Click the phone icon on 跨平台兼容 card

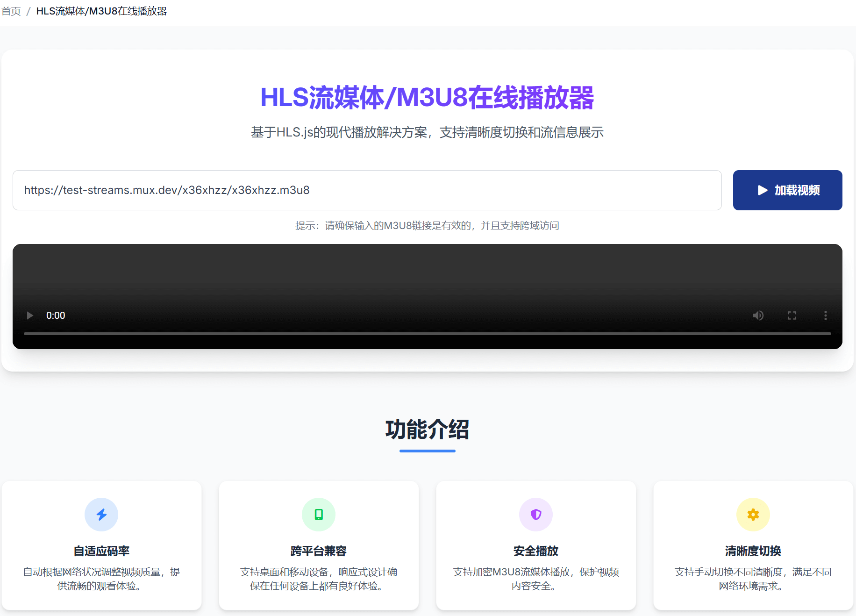tap(319, 514)
